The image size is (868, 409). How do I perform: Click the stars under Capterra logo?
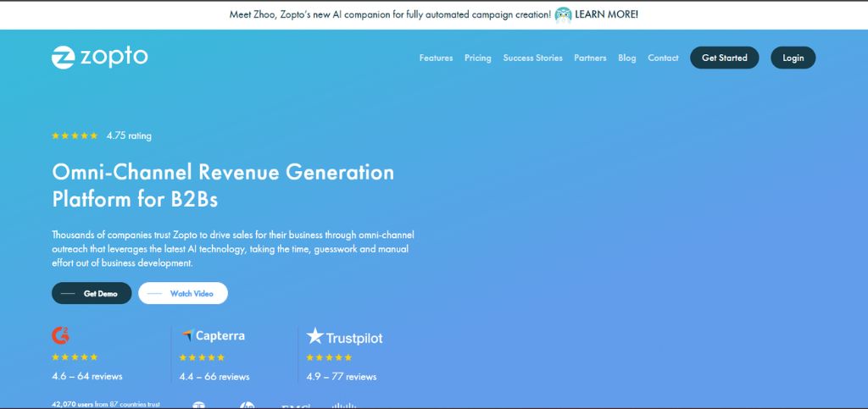click(202, 357)
